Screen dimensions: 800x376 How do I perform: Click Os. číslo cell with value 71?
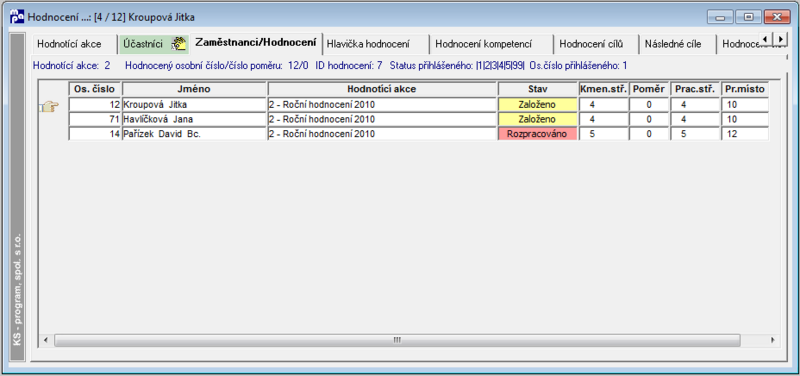pos(95,119)
